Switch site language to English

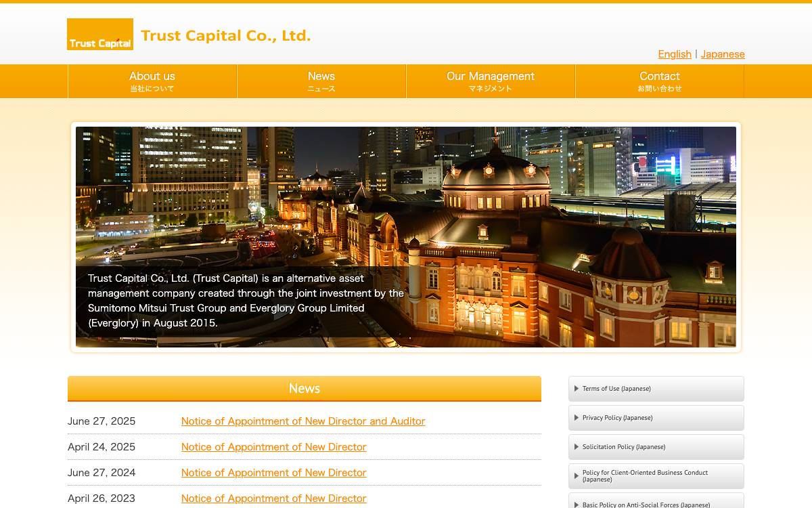click(675, 54)
